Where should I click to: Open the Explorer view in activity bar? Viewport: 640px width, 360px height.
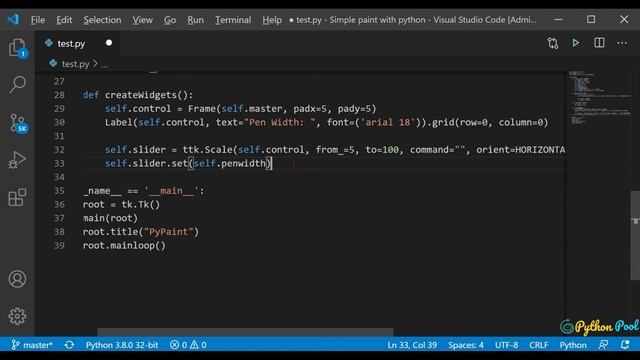coord(17,48)
